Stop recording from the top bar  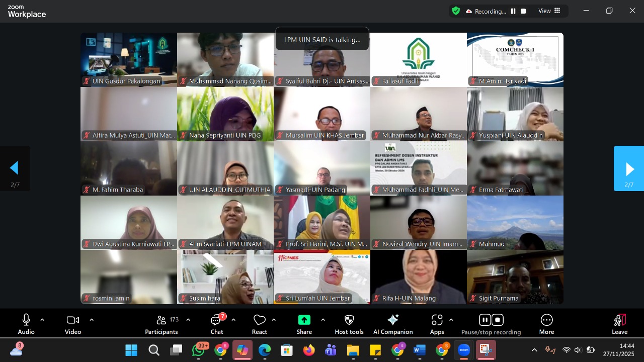(523, 11)
